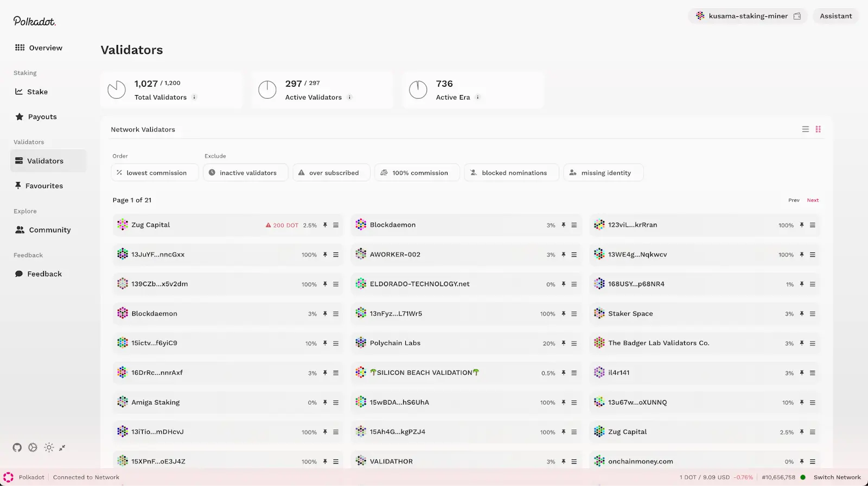This screenshot has width=868, height=486.
Task: Toggle exclude blocked nominations filter
Action: [512, 173]
